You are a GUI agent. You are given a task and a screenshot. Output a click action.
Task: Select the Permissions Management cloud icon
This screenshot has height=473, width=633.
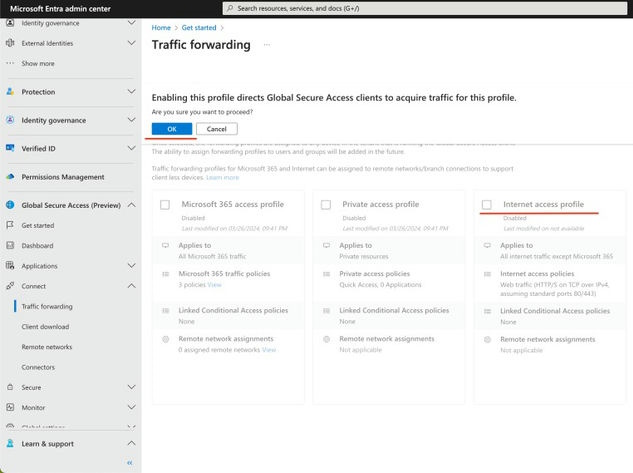[x=10, y=177]
